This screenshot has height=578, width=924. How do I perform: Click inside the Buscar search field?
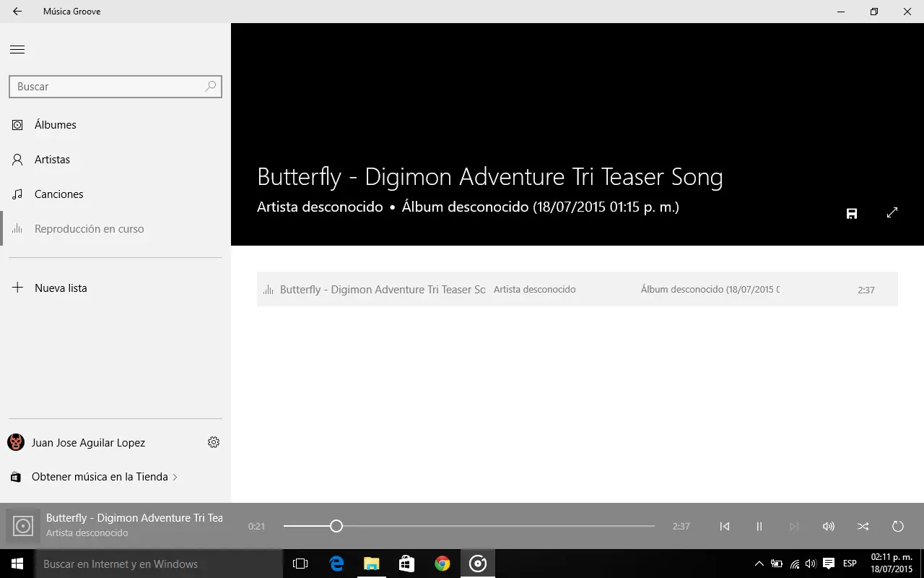(101, 86)
